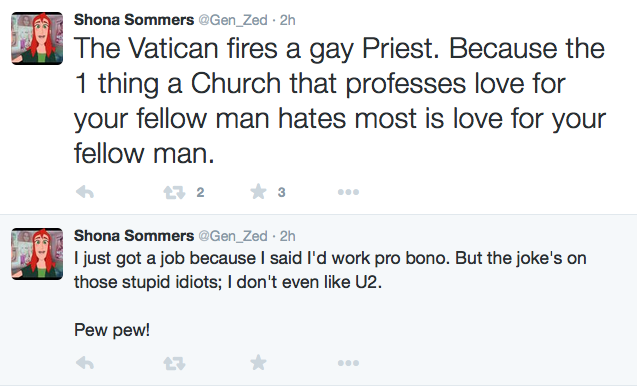
Task: Favorite the Vatican tweet with star icon
Action: pos(258,191)
